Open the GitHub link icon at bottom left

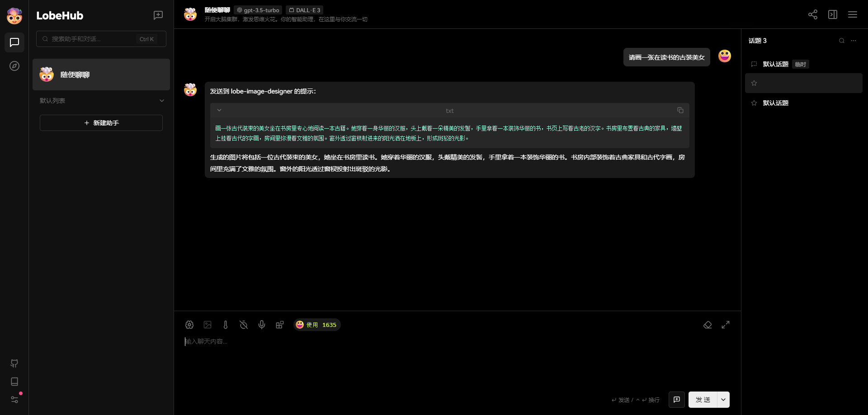pos(14,364)
